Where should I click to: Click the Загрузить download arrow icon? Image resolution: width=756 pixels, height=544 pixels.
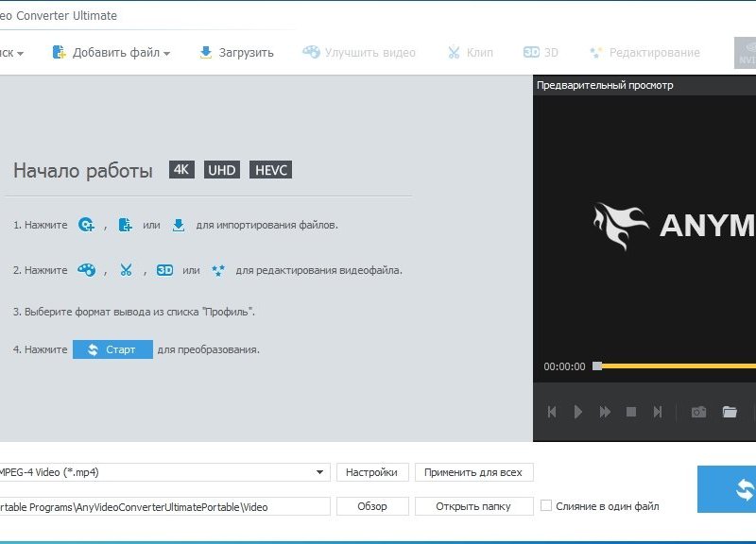coord(206,53)
